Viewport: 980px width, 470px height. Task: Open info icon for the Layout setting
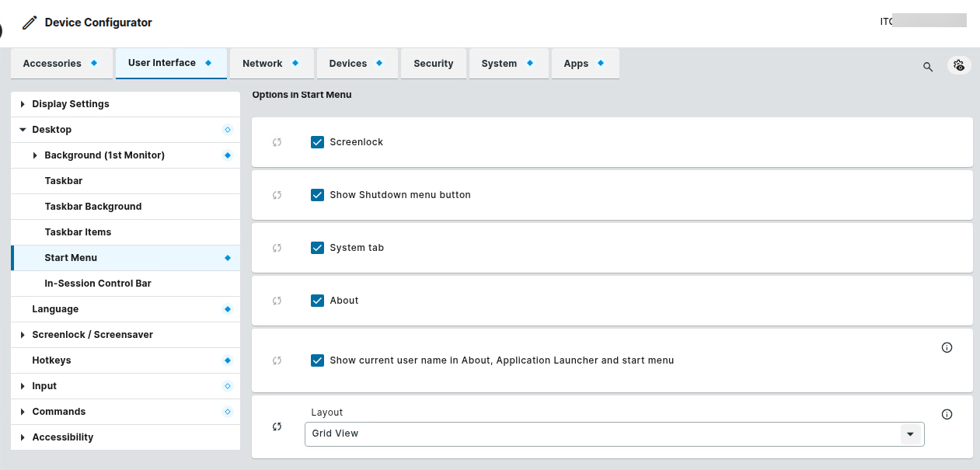coord(947,414)
